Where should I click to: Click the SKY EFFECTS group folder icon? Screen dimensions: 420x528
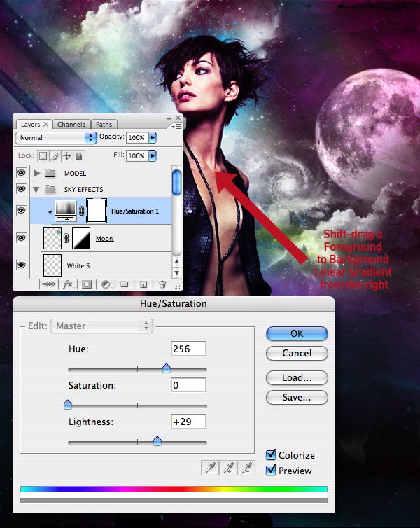pyautogui.click(x=50, y=190)
